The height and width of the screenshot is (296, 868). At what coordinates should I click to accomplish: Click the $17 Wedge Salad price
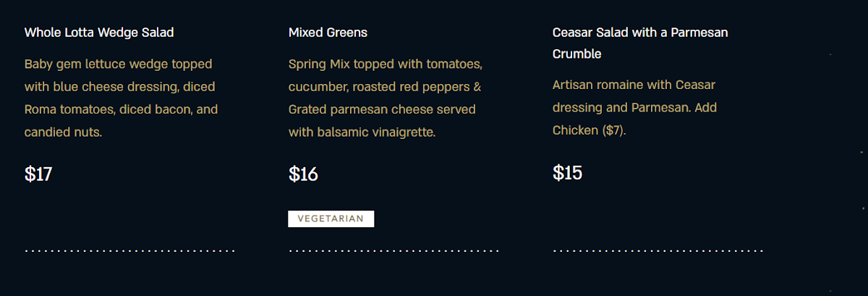pyautogui.click(x=38, y=174)
